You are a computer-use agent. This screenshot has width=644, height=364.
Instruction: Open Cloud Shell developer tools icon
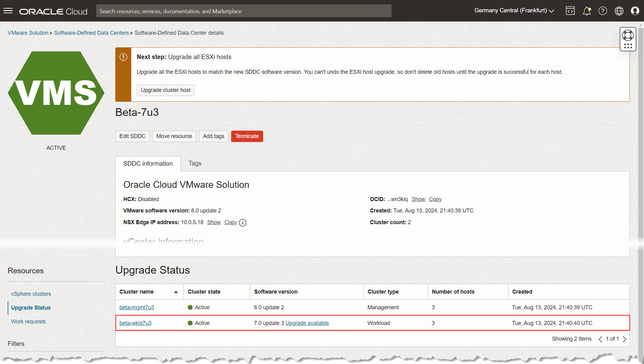(570, 11)
